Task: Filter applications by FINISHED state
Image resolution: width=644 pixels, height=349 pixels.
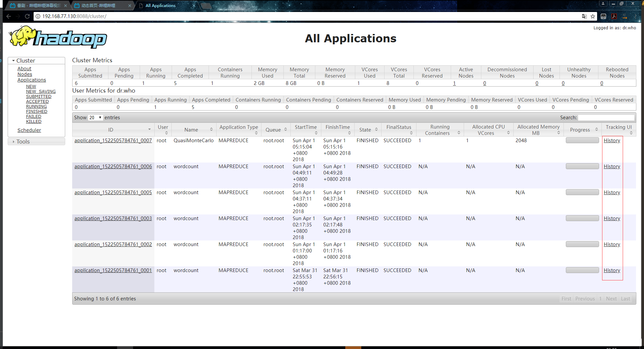Action: click(37, 112)
